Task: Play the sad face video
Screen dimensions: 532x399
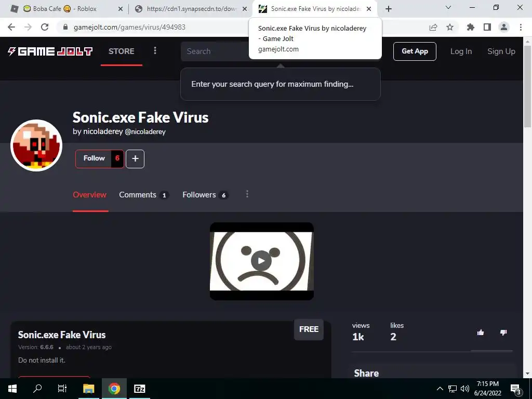Action: point(261,261)
